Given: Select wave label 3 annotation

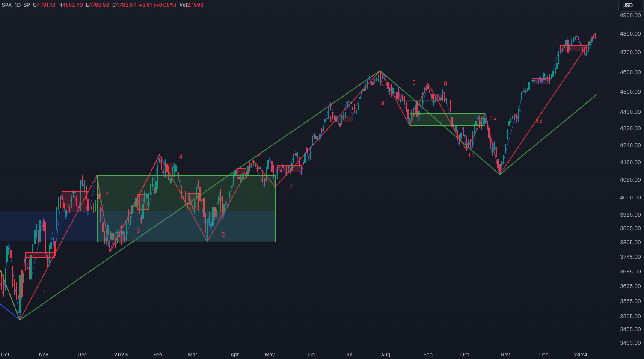Looking at the screenshot, I should (138, 231).
